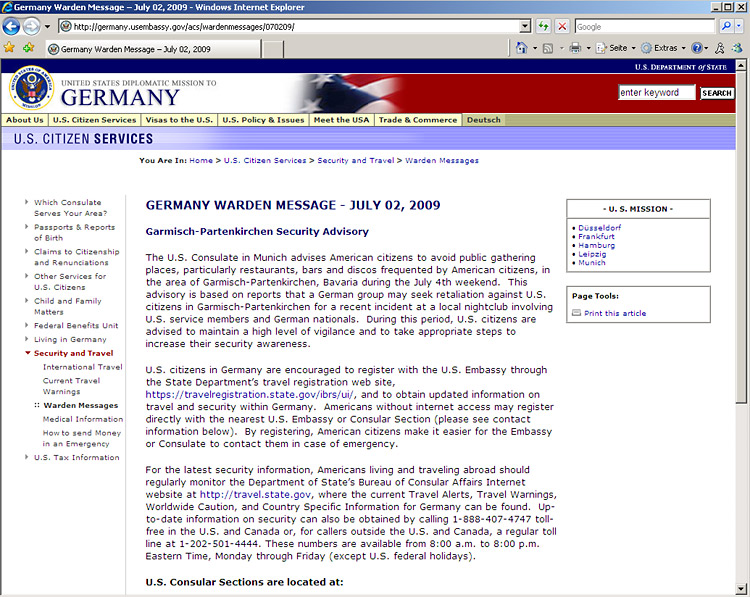Screen dimensions: 750x597
Task: Open Living in Germany sidebar item
Action: point(70,340)
